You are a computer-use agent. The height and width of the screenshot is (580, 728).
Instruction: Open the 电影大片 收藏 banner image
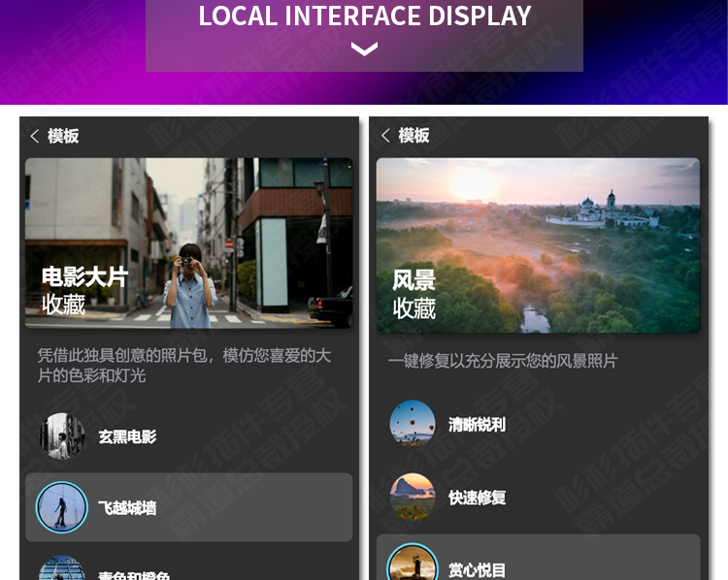189,243
